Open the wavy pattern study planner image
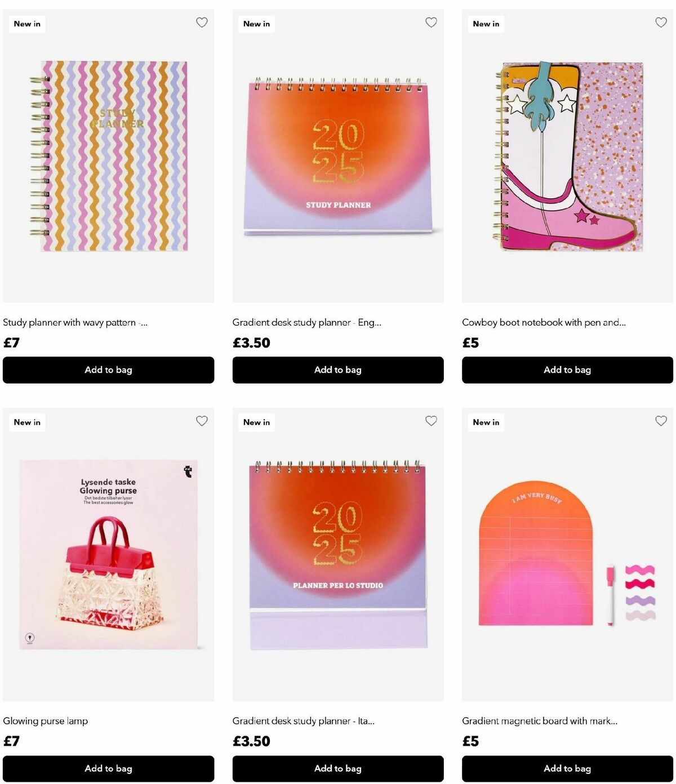Screen dimensions: 676x784 (108, 156)
